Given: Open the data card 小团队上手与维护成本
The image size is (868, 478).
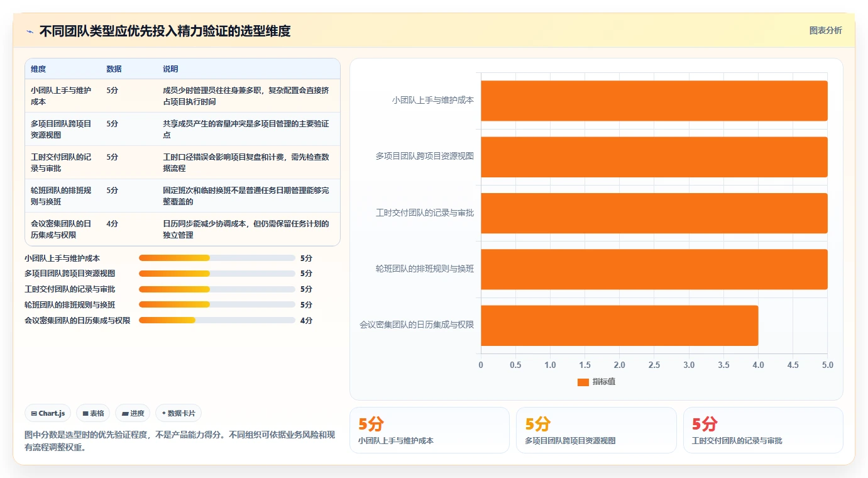Looking at the screenshot, I should 429,430.
